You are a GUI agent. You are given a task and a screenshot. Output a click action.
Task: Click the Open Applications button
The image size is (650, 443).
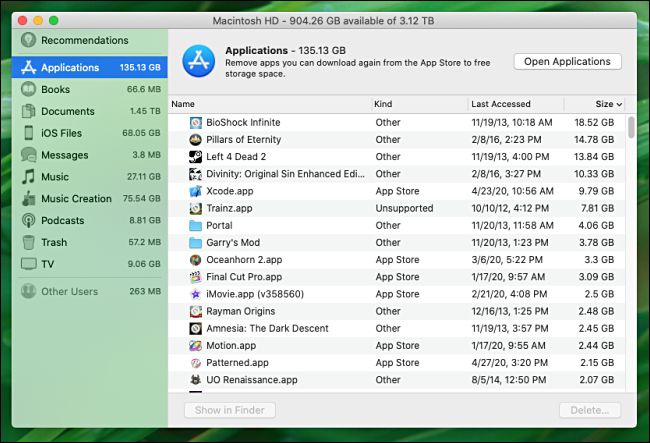point(567,61)
